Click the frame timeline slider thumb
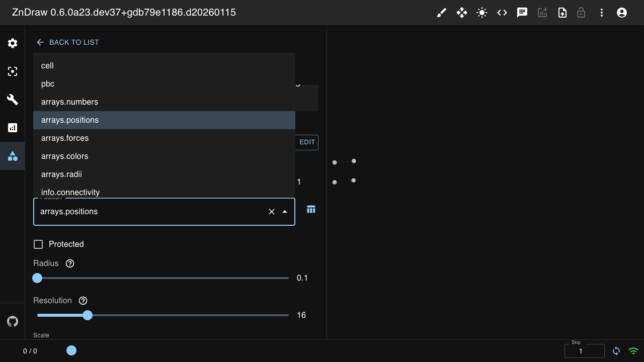 (71, 350)
